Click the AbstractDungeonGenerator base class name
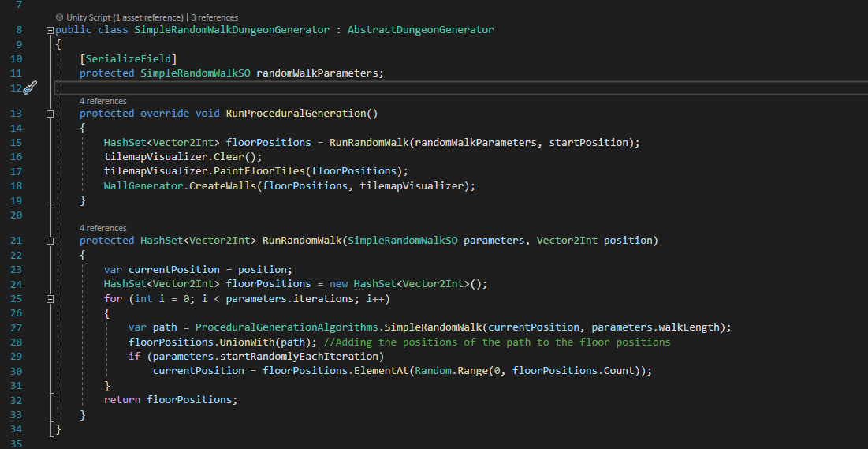The image size is (868, 449). coord(421,30)
